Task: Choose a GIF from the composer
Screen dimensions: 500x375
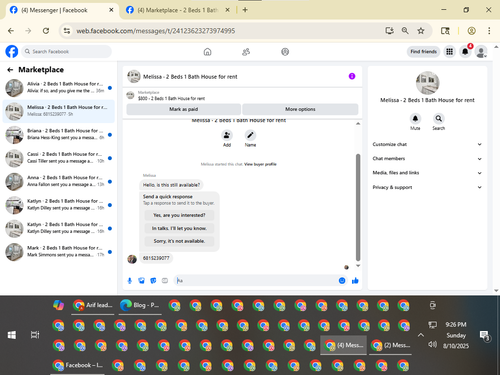Action: point(165,281)
